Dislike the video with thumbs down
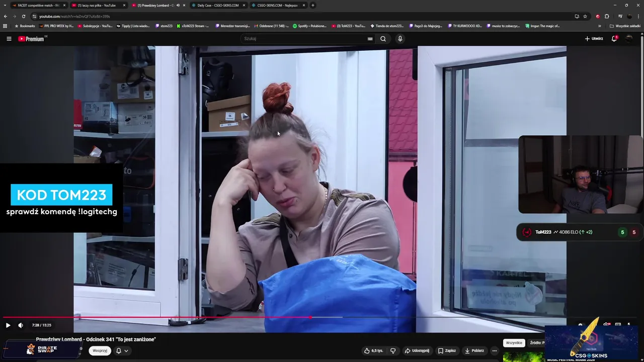 393,350
